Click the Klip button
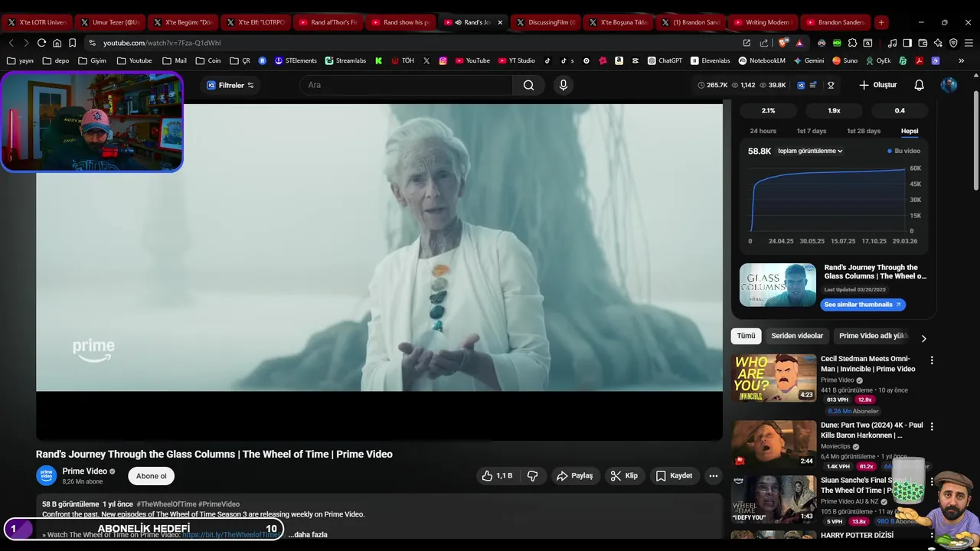Screen dimensions: 980x551 (x=624, y=476)
